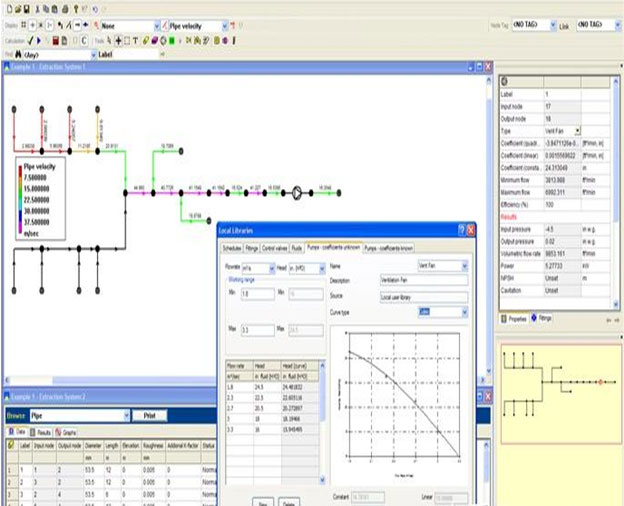Click the Open folder icon
Viewport: 624px width, 506px height.
coord(16,8)
